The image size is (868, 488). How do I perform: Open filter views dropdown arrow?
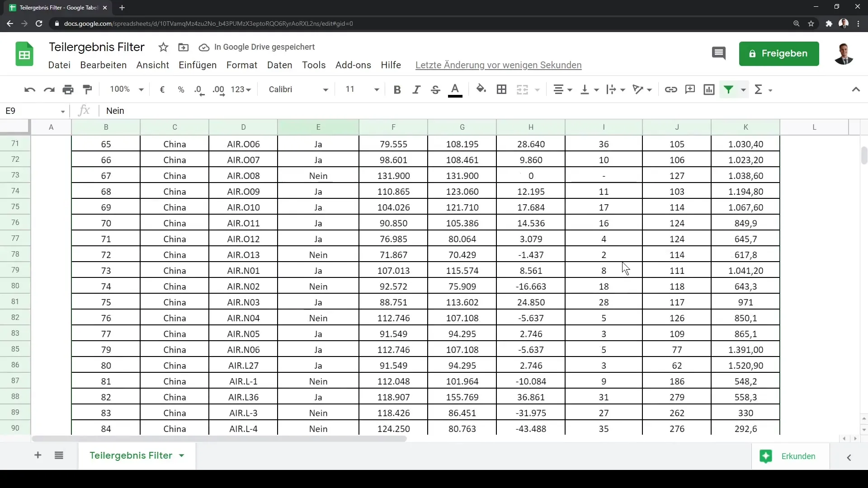(x=743, y=90)
